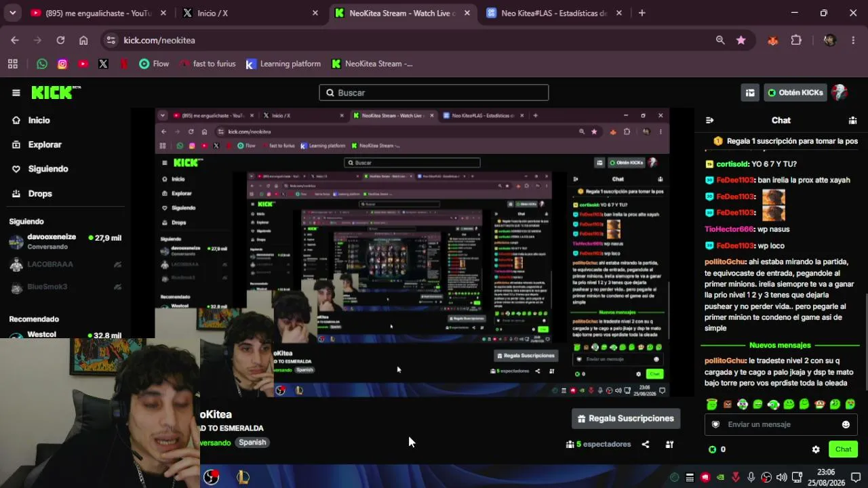Click the Spanish language tag

pyautogui.click(x=252, y=443)
